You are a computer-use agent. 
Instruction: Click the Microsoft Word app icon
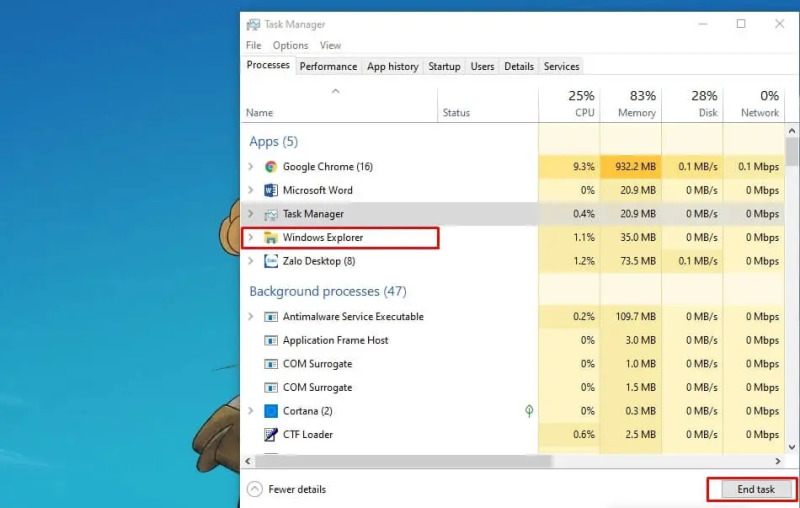point(270,190)
